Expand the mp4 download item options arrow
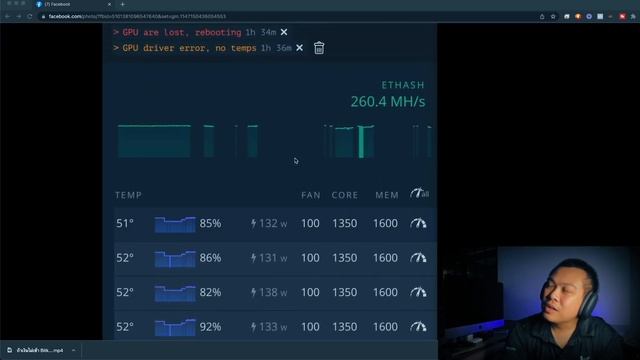The width and height of the screenshot is (640, 360). 73,350
